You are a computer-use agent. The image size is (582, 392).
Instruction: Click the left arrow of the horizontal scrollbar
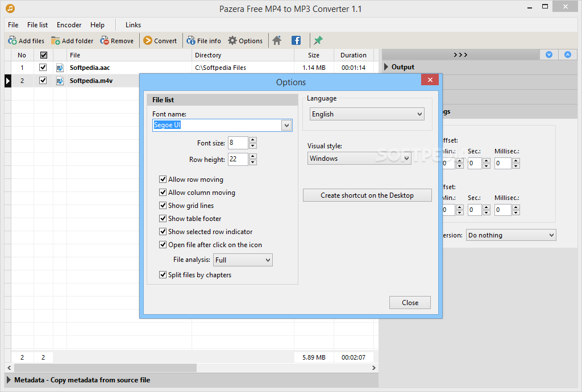coord(9,368)
